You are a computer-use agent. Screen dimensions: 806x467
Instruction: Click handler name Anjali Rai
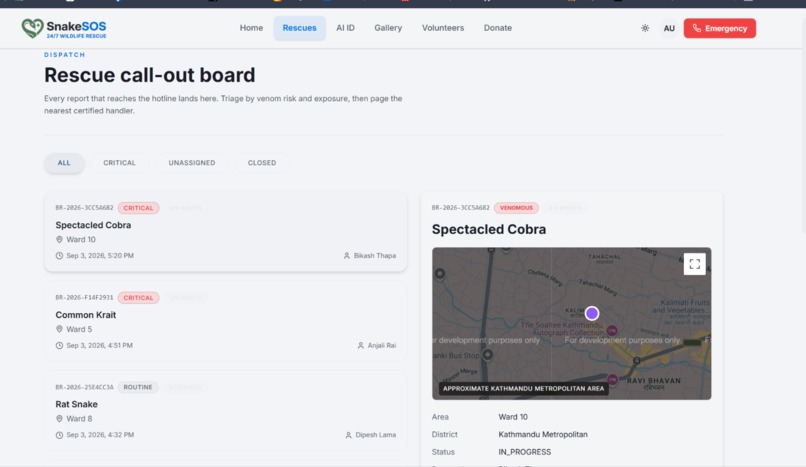click(381, 345)
